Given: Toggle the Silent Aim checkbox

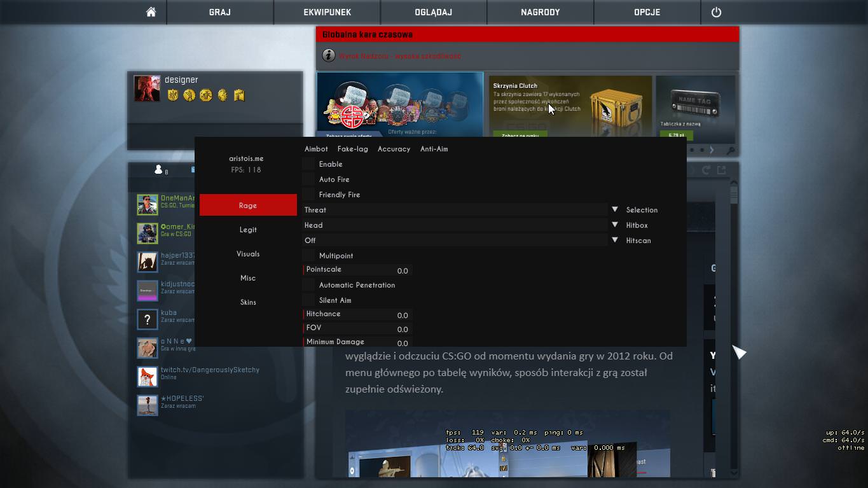Looking at the screenshot, I should [308, 300].
